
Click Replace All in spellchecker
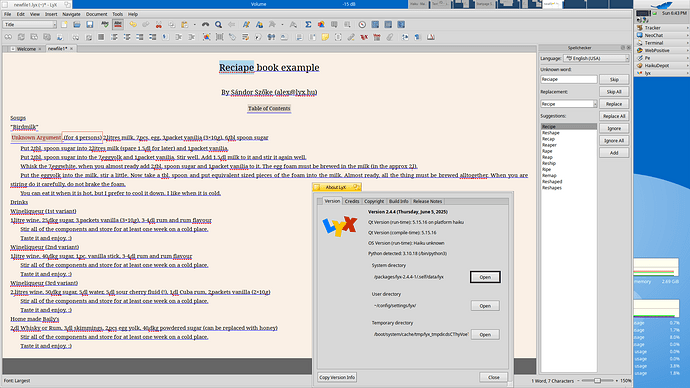click(614, 116)
